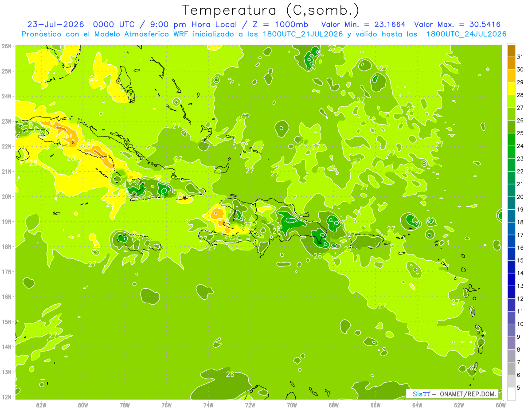
Task: Pick the blue swatch between 15 and 16
Action: [x=511, y=254]
